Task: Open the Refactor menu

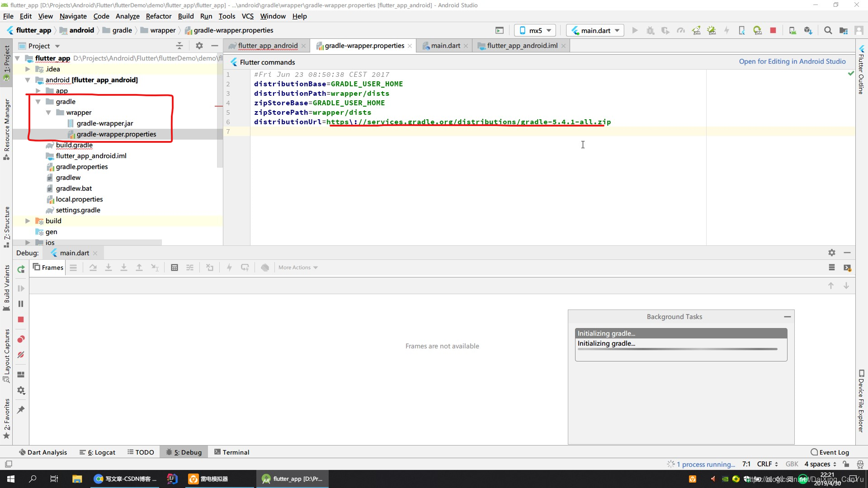Action: point(158,16)
